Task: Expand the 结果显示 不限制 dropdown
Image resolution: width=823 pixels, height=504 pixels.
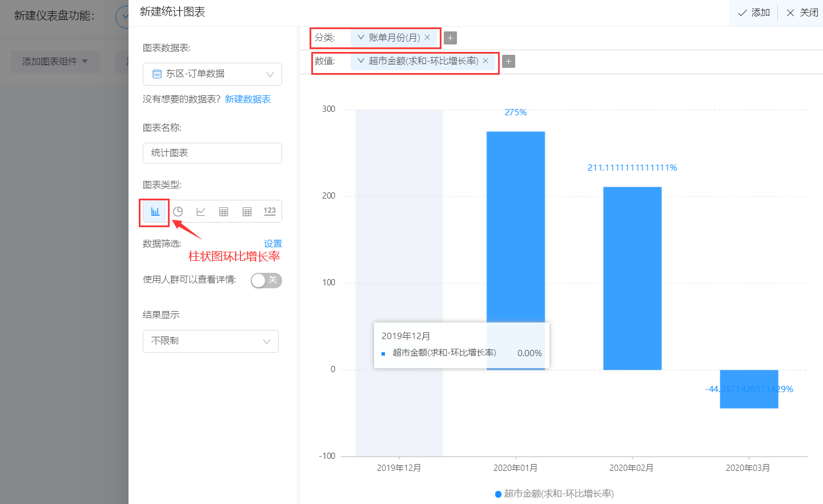Action: [211, 341]
